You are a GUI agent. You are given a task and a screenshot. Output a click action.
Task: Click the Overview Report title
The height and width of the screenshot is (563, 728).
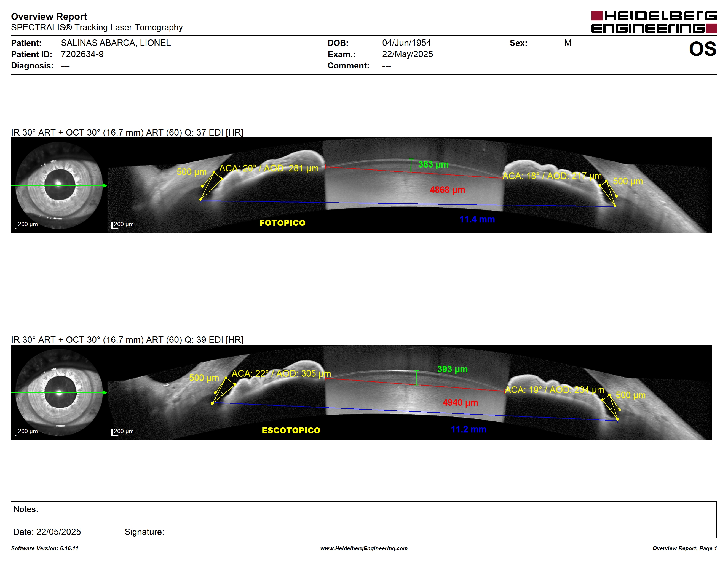point(49,16)
